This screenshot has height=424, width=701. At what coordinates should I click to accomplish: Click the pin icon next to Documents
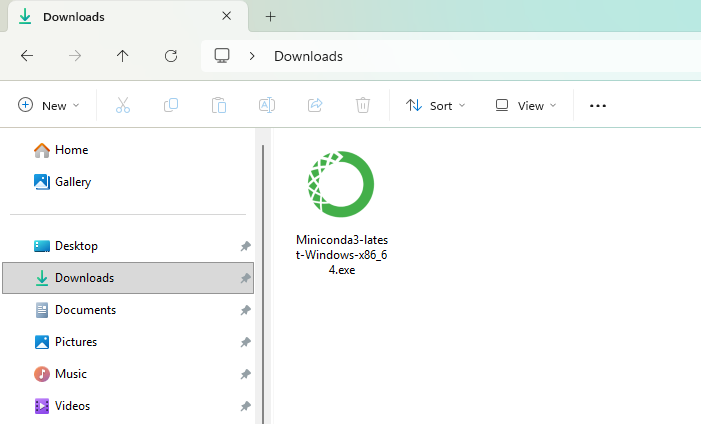245,310
